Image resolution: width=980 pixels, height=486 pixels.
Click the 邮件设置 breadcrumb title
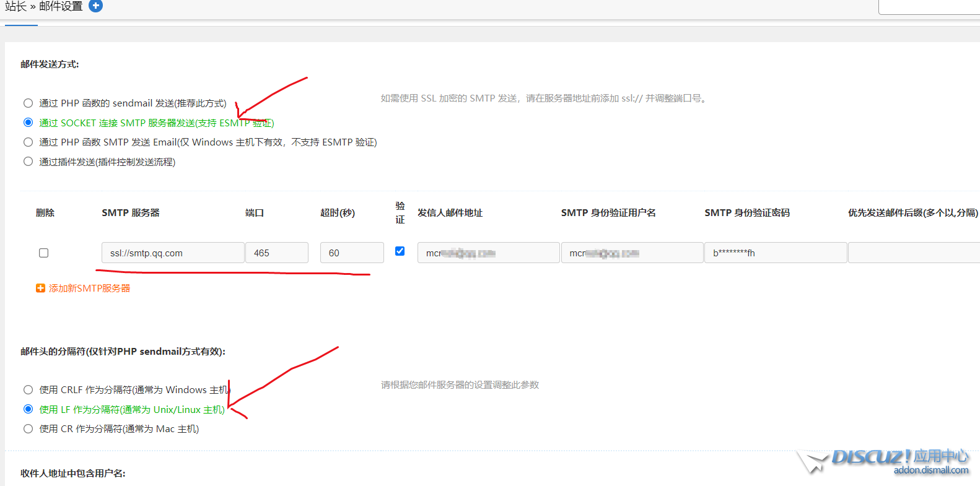pyautogui.click(x=61, y=6)
